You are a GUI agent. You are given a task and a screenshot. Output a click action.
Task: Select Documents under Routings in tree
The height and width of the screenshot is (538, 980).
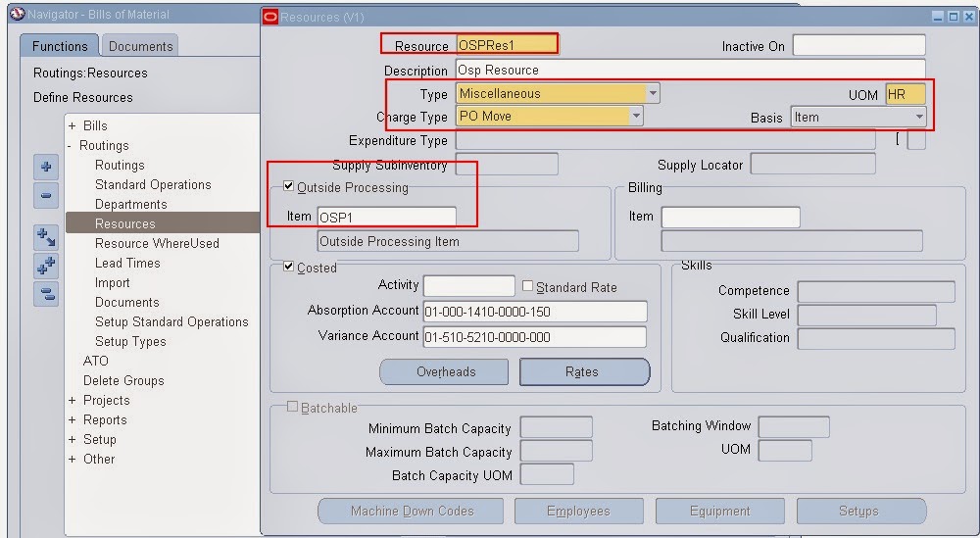[126, 302]
